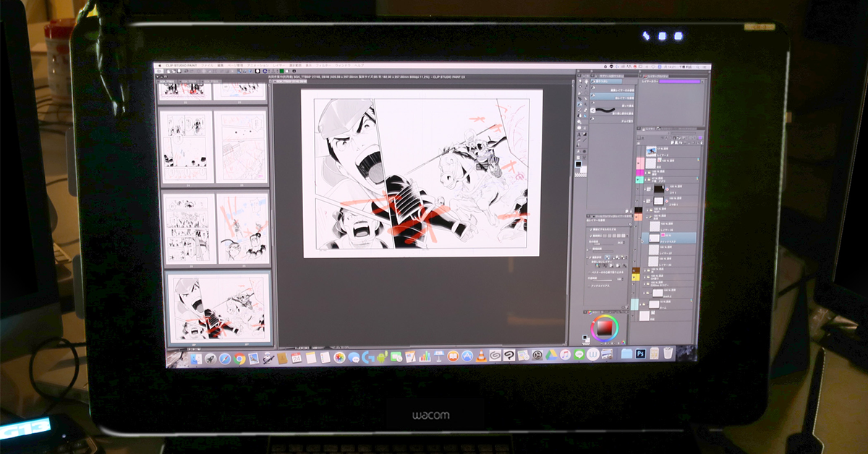Screen dimensions: 868x454
Task: Expand the brown-marked layer folder
Action: point(644,270)
